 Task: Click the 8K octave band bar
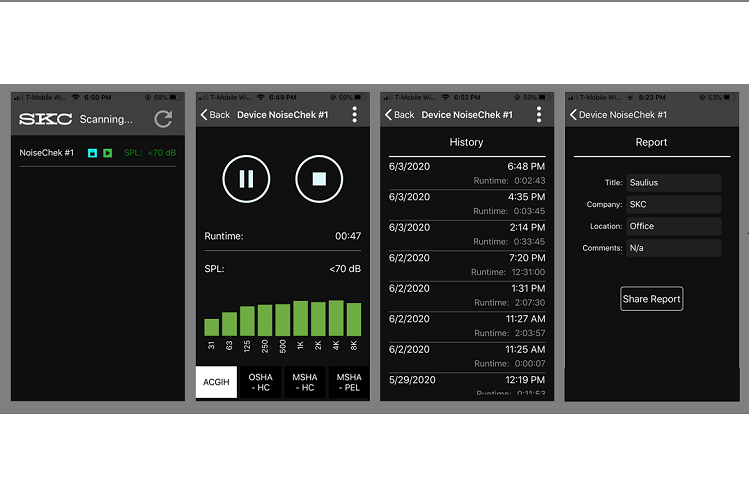pos(354,319)
